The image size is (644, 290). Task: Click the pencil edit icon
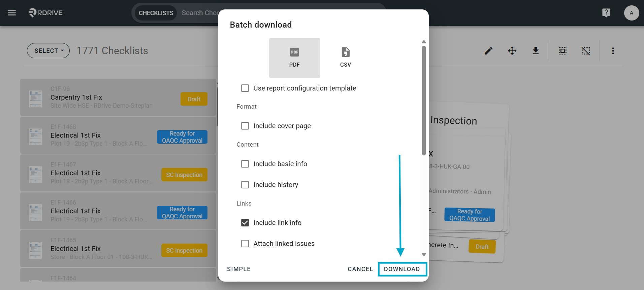tap(488, 51)
